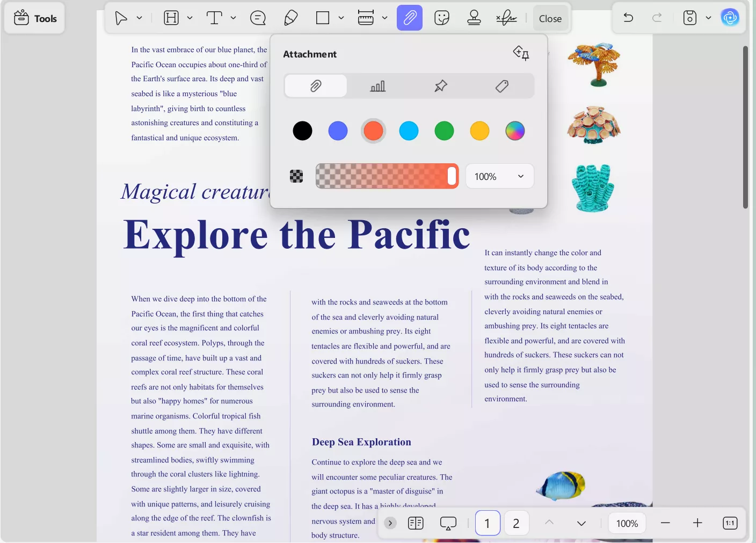Toggle keep-tool-pinned icon in Attachment panel

521,53
